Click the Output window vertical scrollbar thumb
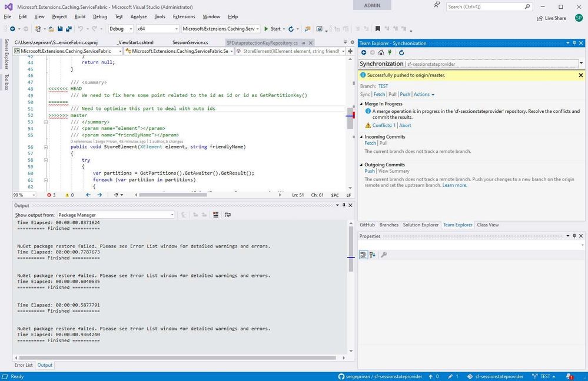This screenshot has width=588, height=381. [x=351, y=248]
